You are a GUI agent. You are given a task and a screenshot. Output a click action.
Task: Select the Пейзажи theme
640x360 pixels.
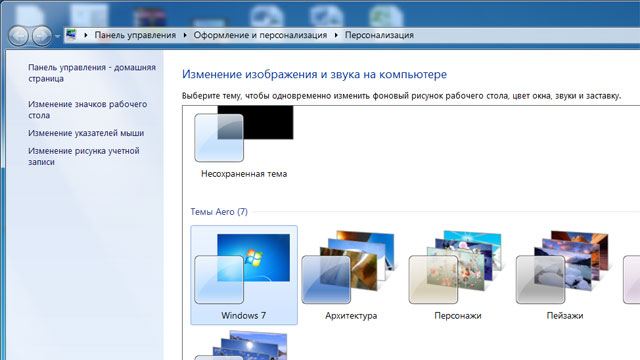coord(564,275)
